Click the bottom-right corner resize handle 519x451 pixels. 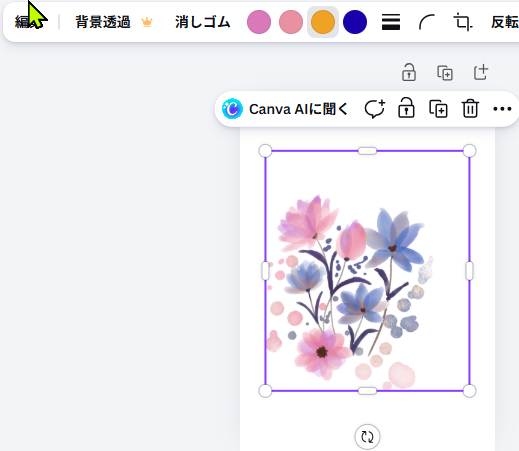(469, 391)
